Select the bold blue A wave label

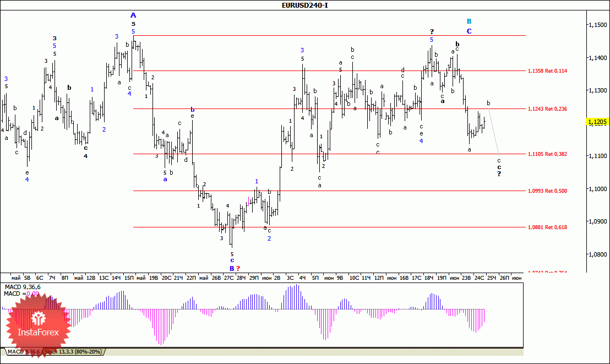coord(133,15)
